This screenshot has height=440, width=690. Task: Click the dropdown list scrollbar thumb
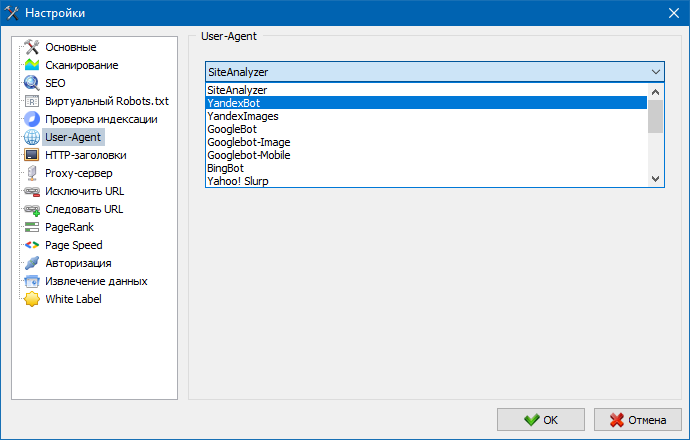coord(655,116)
